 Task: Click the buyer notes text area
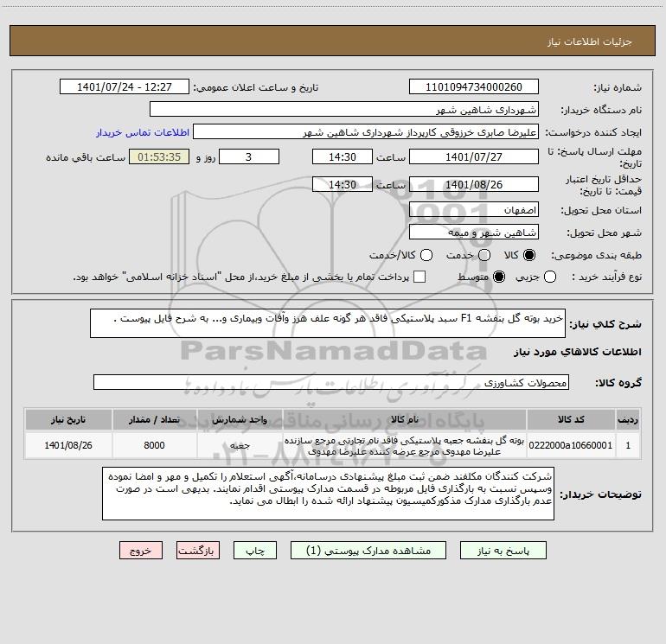point(328,494)
